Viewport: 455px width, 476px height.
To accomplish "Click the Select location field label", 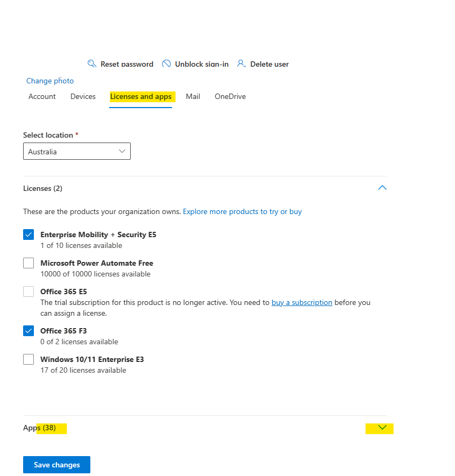I will [x=51, y=135].
